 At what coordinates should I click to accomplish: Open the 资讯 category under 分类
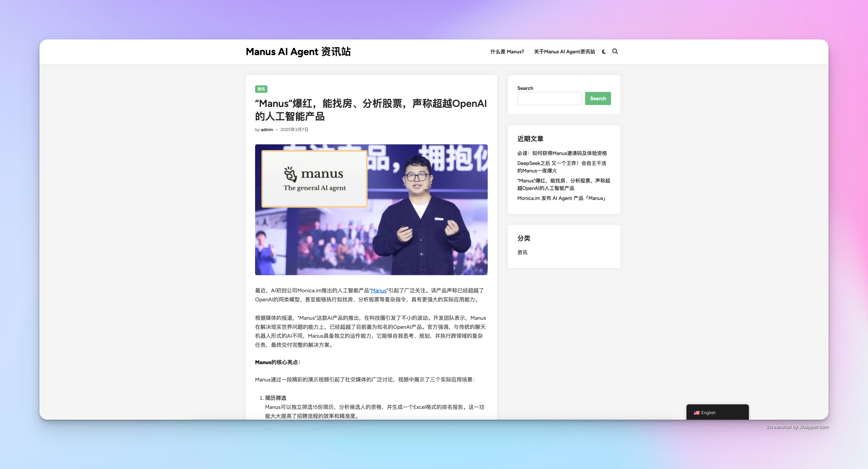pos(522,253)
